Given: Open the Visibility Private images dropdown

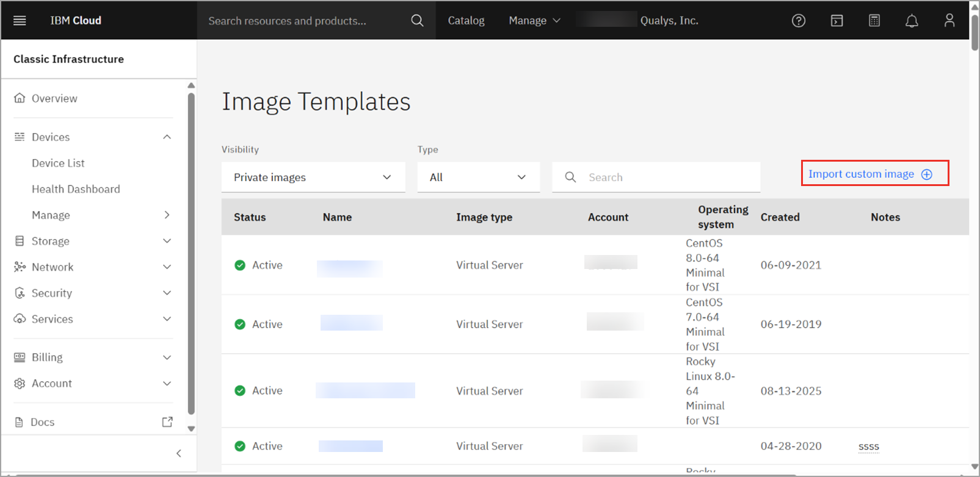Looking at the screenshot, I should point(313,178).
